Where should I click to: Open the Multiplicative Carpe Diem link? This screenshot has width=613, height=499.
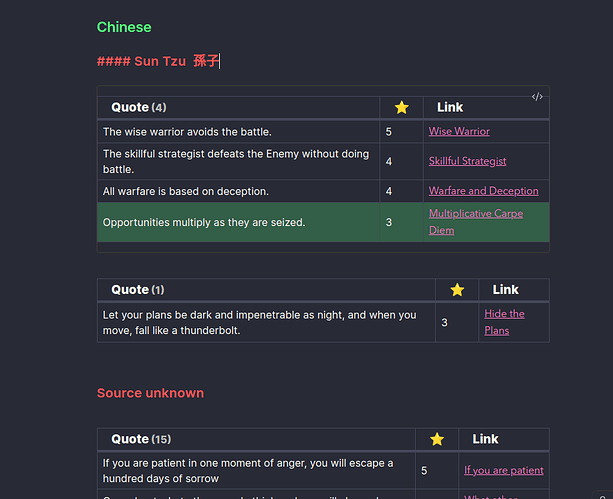(476, 222)
